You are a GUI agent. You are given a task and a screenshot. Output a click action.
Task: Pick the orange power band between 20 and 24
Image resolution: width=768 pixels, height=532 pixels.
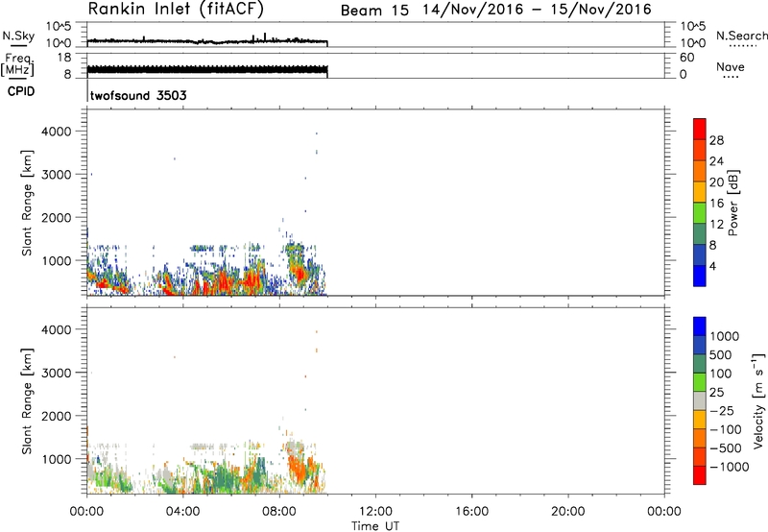click(700, 171)
